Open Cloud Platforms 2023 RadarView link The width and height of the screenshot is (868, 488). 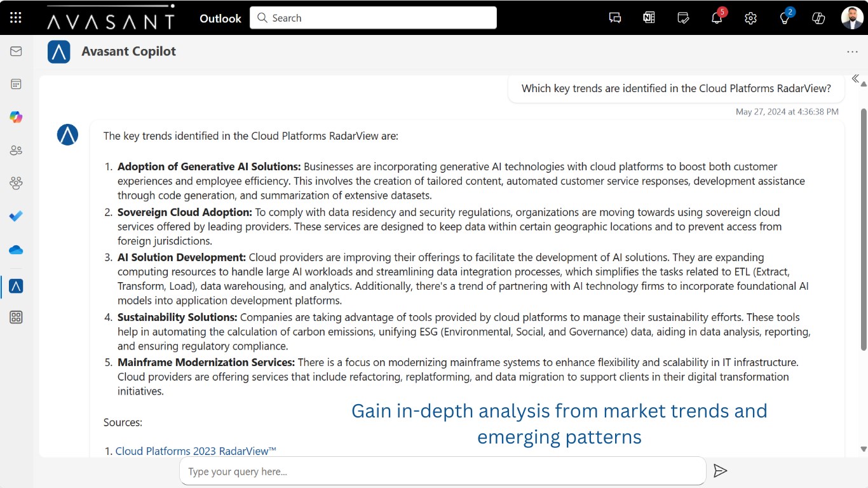(x=196, y=451)
